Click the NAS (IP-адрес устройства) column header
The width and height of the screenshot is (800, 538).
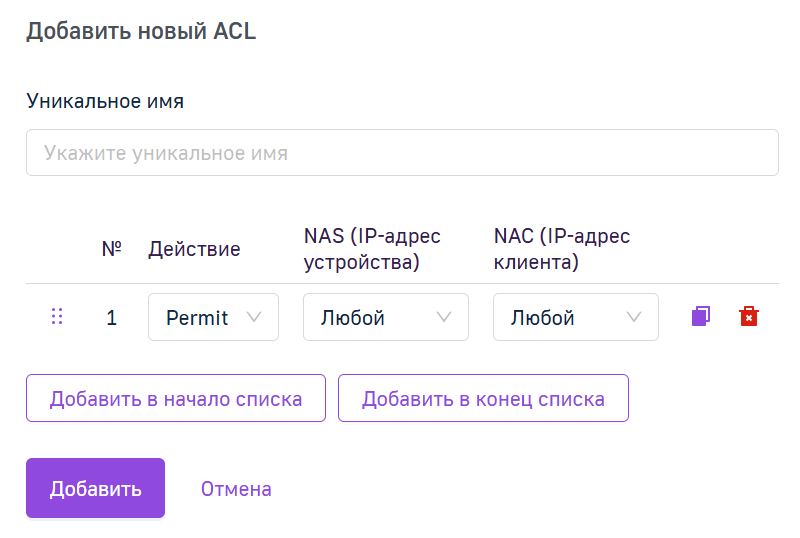372,249
